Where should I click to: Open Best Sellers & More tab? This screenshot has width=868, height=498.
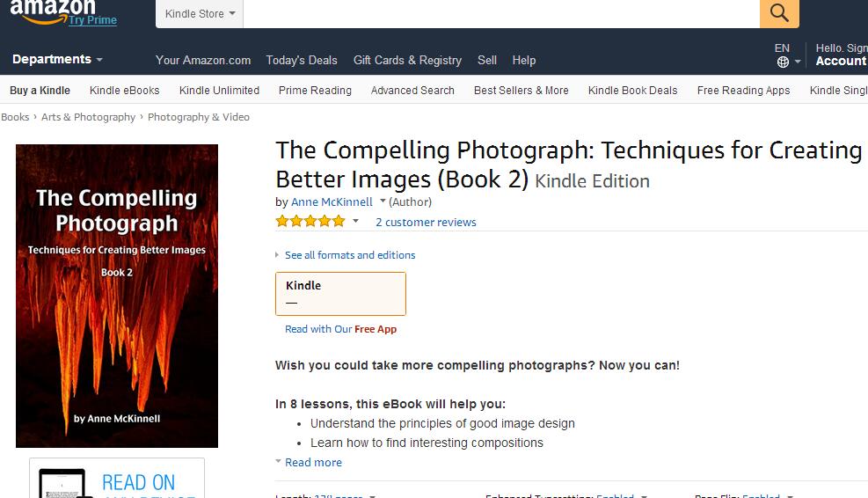click(521, 91)
